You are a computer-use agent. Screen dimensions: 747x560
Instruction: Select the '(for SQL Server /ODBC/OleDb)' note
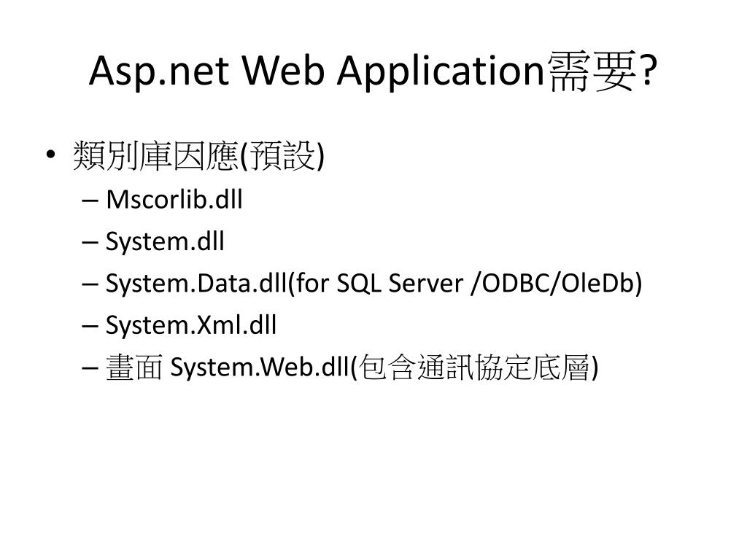[x=465, y=284]
